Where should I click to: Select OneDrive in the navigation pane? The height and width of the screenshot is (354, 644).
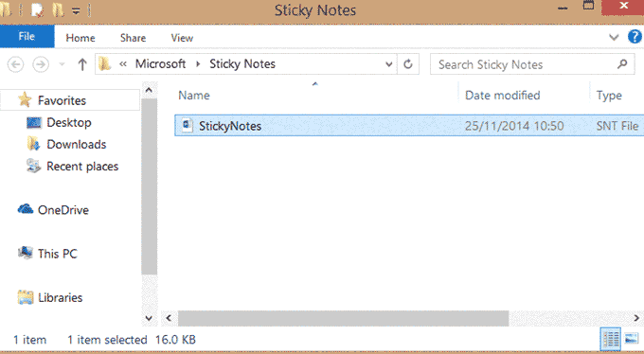coord(63,210)
